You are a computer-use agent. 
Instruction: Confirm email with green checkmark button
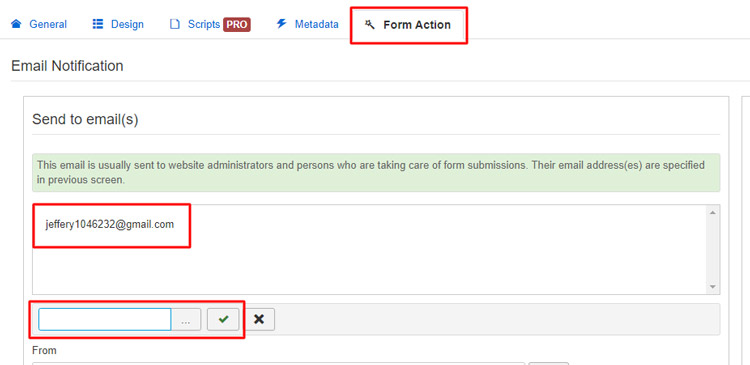coord(223,319)
